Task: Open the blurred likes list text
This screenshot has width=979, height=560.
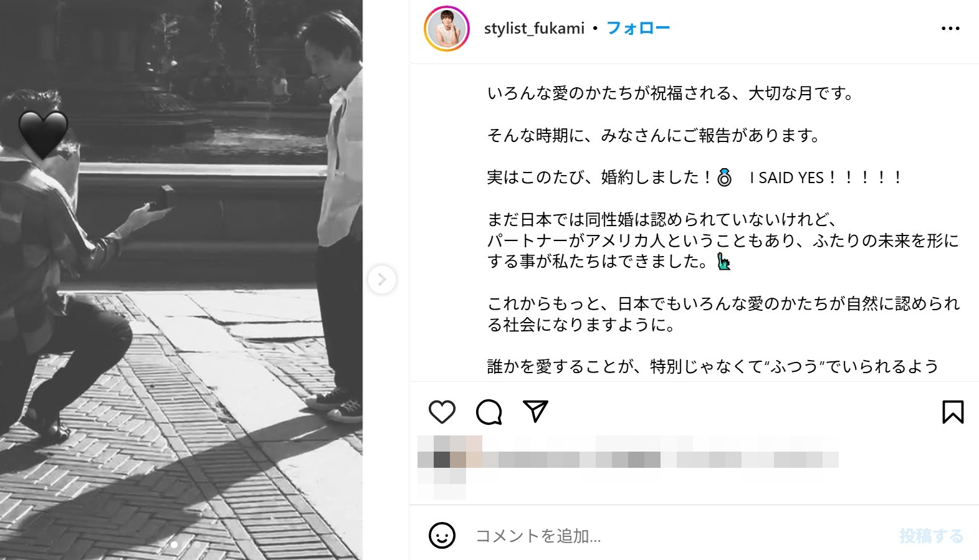Action: pyautogui.click(x=661, y=459)
